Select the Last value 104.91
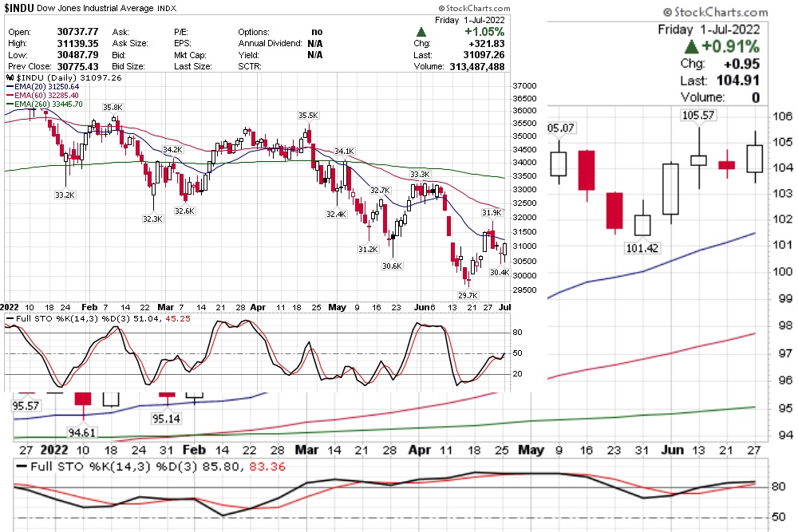The width and height of the screenshot is (798, 532). coord(738,81)
